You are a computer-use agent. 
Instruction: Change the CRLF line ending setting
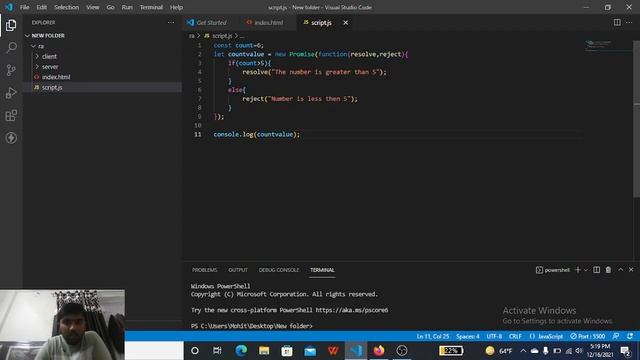click(x=515, y=336)
